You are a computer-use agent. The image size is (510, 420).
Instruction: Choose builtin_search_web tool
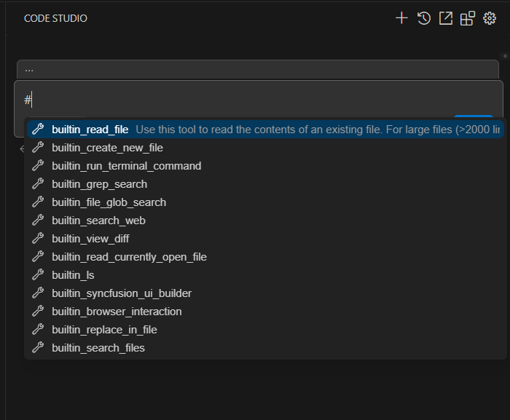98,221
